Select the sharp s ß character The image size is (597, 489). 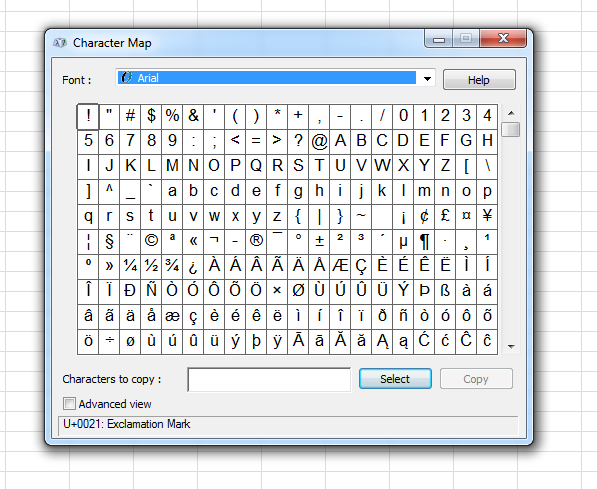[445, 291]
